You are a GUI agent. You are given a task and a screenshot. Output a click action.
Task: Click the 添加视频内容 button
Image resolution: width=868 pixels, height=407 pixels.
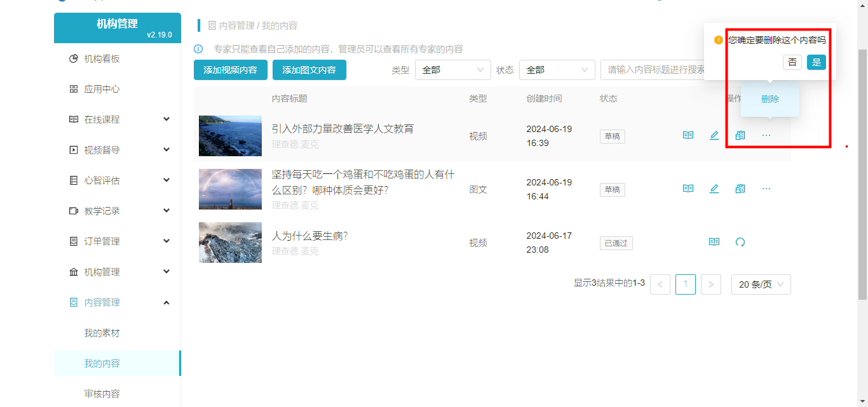(x=231, y=70)
